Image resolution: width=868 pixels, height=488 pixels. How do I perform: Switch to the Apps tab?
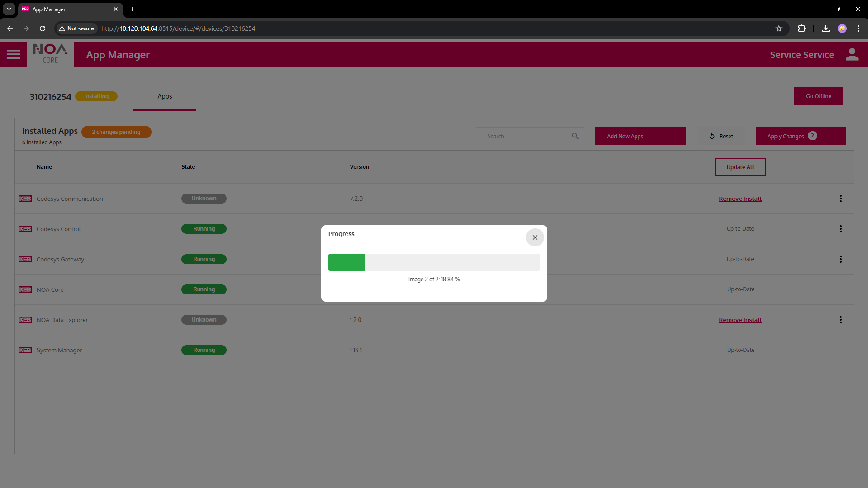point(165,96)
